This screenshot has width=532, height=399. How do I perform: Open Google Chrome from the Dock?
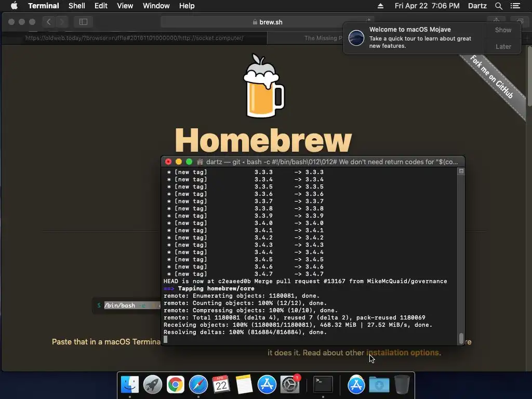(x=176, y=385)
